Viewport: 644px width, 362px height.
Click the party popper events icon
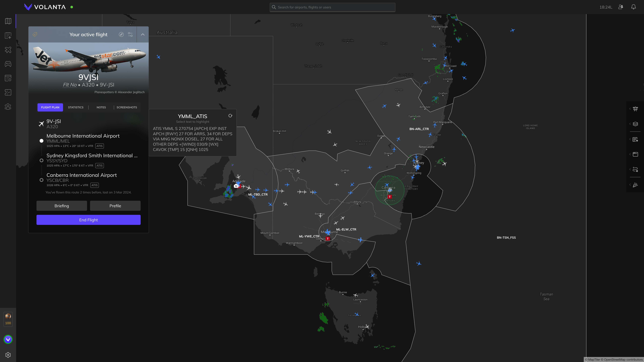[635, 185]
